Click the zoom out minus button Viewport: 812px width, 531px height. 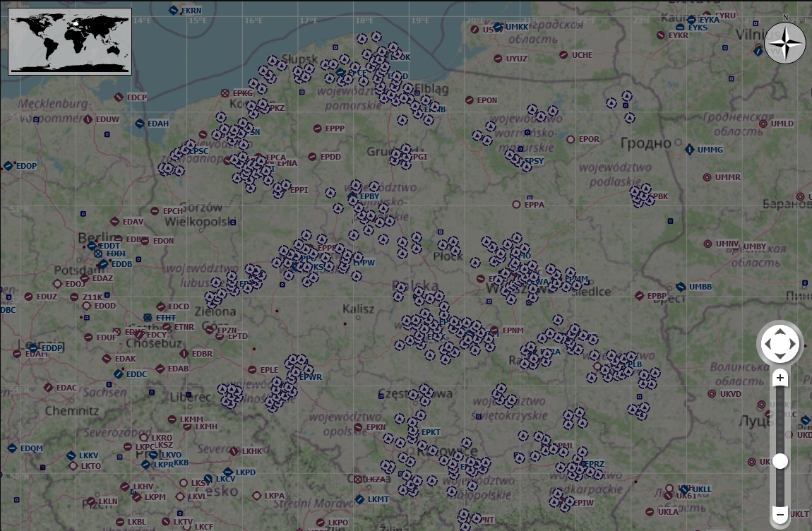pos(780,515)
